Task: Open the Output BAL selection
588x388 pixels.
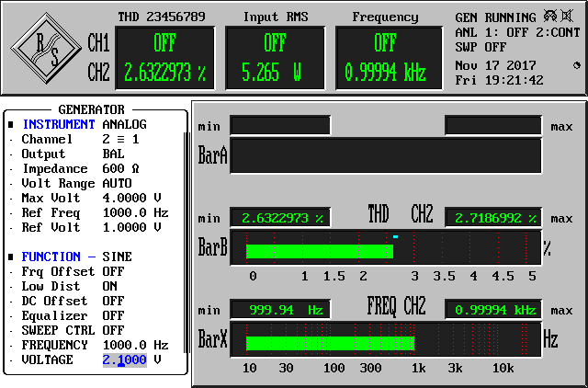Action: pyautogui.click(x=113, y=154)
